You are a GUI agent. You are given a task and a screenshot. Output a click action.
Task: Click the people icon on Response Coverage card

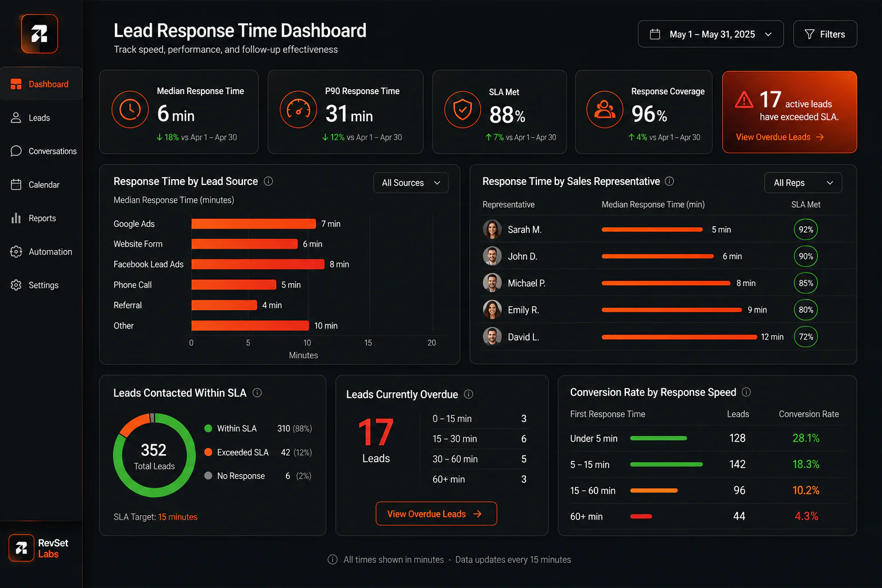pos(605,109)
